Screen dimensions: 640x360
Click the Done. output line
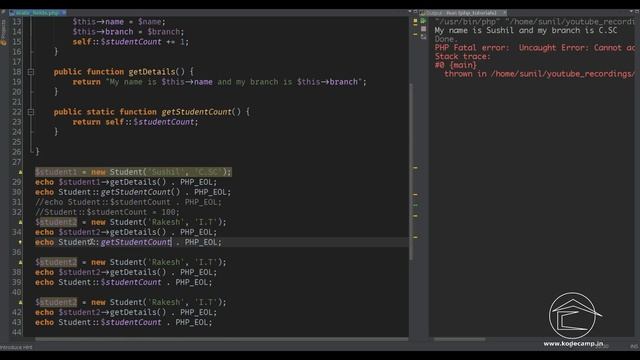(x=445, y=39)
